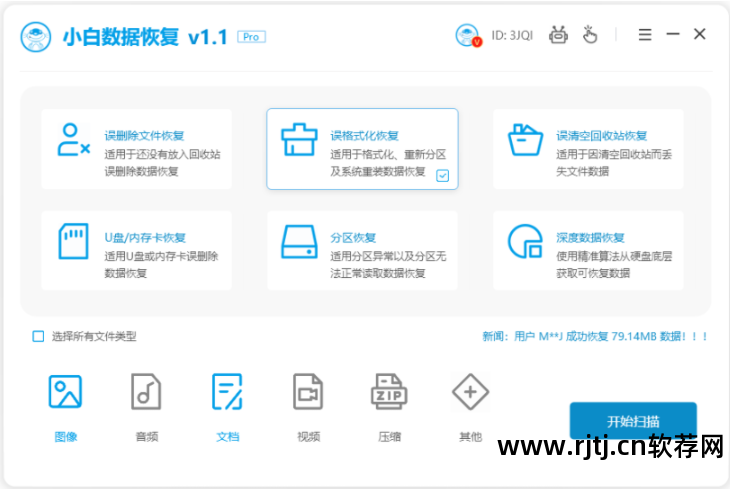Image resolution: width=733 pixels, height=492 pixels.
Task: Open the robot customer service icon
Action: pos(558,35)
